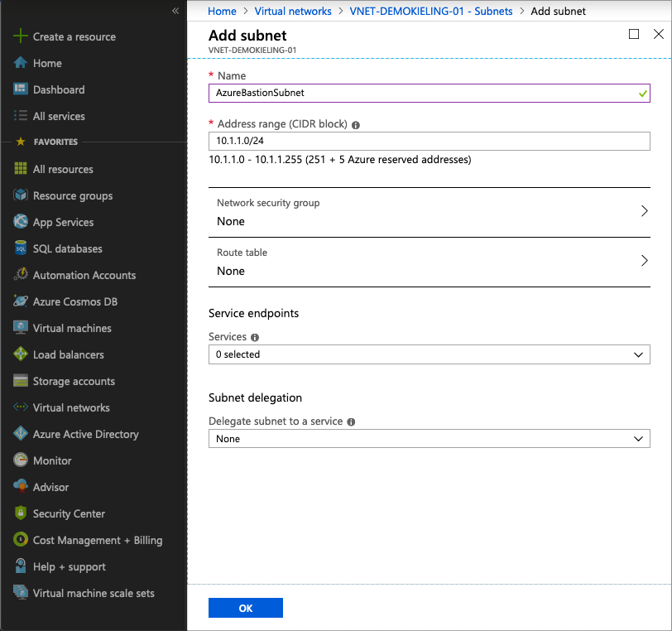This screenshot has width=672, height=631.
Task: Click the Azure Cosmos DB label
Action: tap(75, 302)
